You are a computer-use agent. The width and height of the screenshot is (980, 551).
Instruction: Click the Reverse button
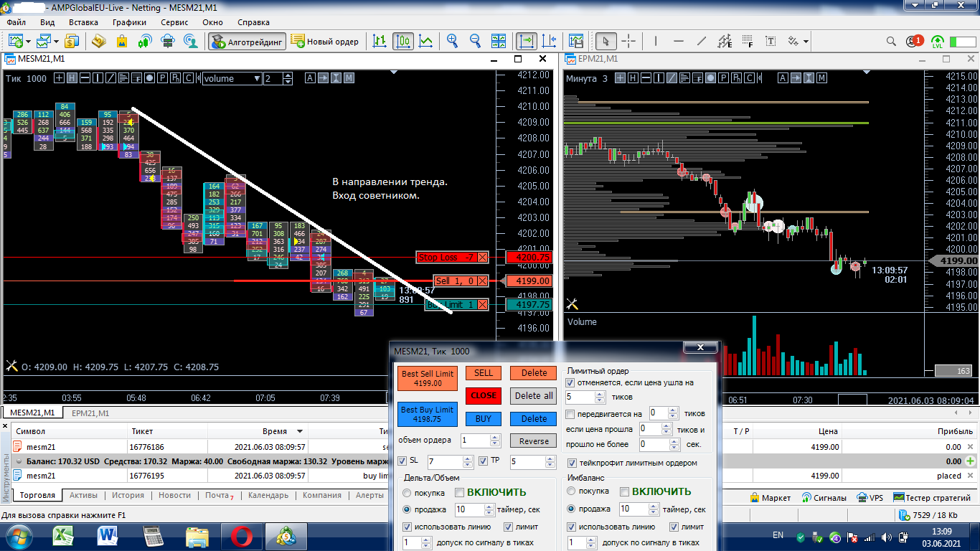point(534,441)
